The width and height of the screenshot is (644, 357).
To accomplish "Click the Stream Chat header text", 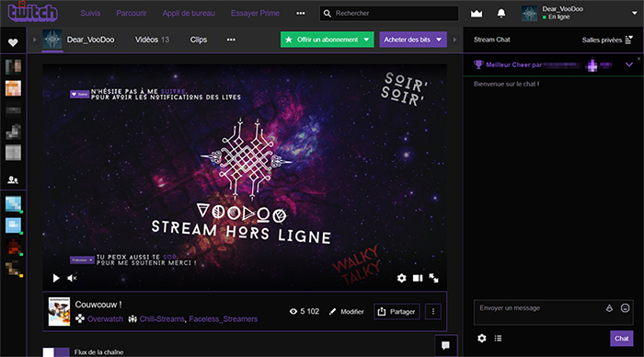I will click(491, 40).
